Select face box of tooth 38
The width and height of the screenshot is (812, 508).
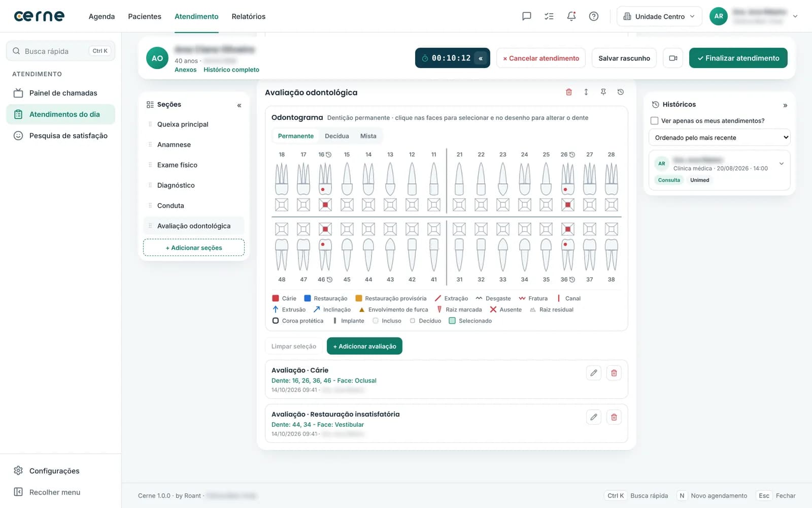click(x=612, y=229)
